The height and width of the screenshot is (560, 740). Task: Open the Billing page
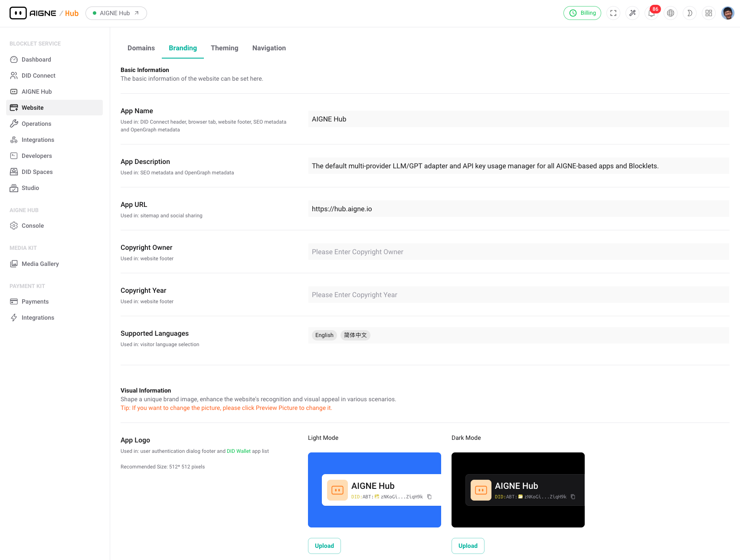582,13
